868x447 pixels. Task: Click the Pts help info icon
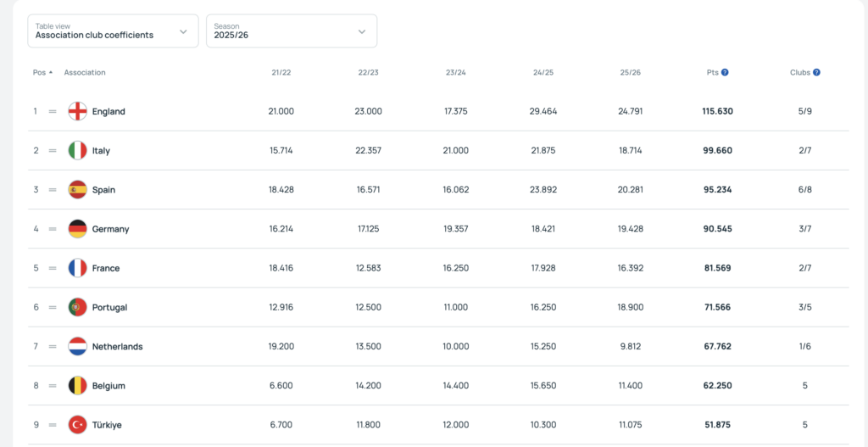click(725, 73)
